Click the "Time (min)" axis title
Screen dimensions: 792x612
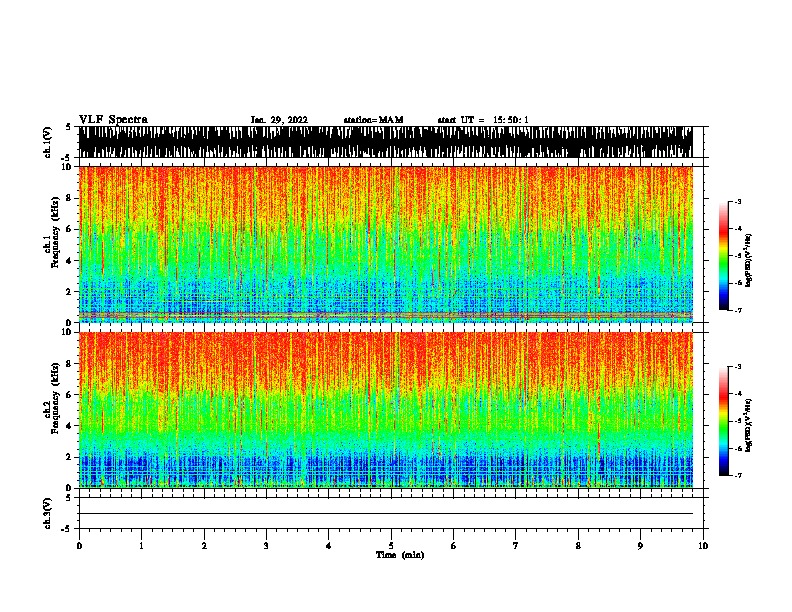(400, 555)
